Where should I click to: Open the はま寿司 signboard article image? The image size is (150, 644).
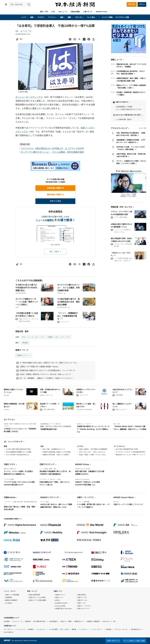(x=55, y=67)
